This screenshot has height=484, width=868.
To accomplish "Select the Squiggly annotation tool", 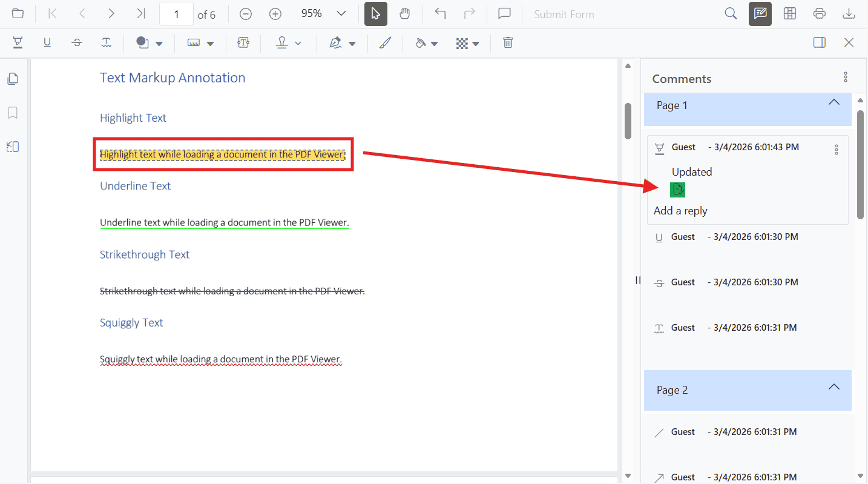I will pos(107,42).
